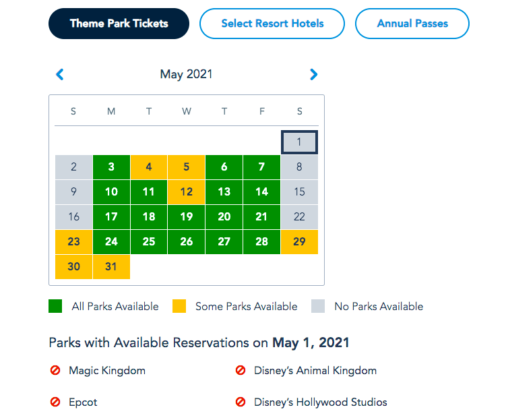Viewport: 506px width, 420px height.
Task: Click the gray No Parks Available swatch
Action: [318, 306]
